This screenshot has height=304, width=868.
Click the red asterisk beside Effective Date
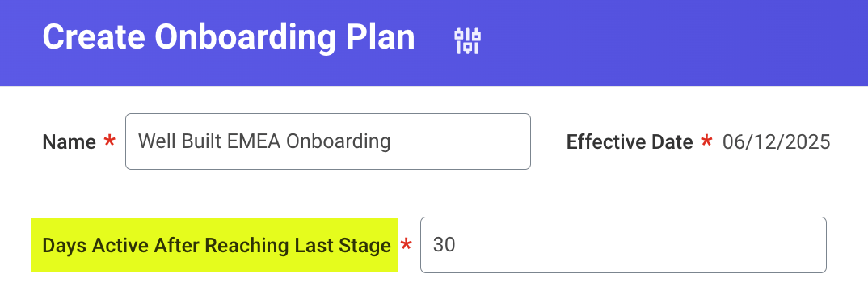[x=706, y=141]
